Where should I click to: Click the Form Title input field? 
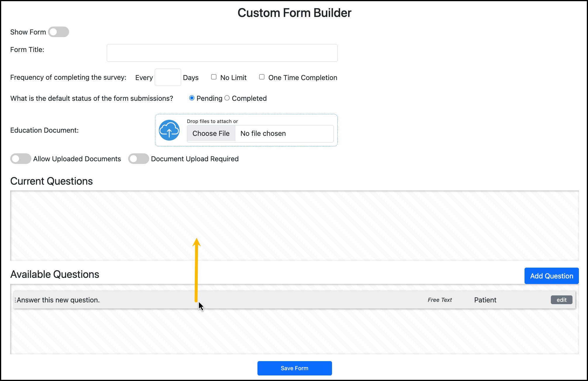(222, 53)
